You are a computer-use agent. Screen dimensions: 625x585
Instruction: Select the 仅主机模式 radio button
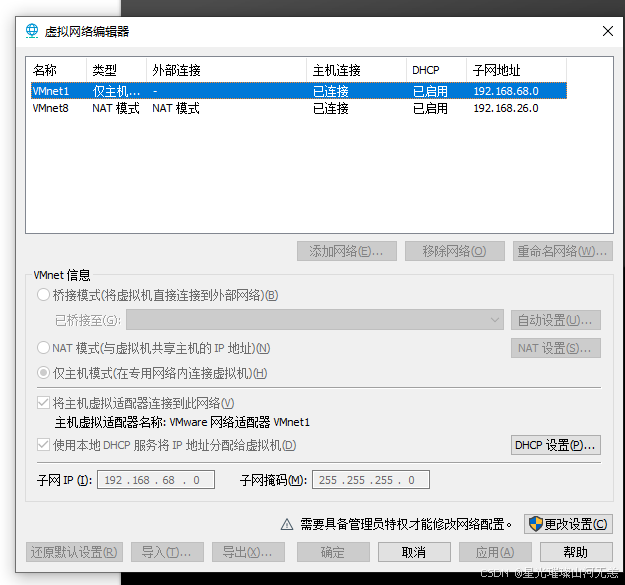(43, 373)
